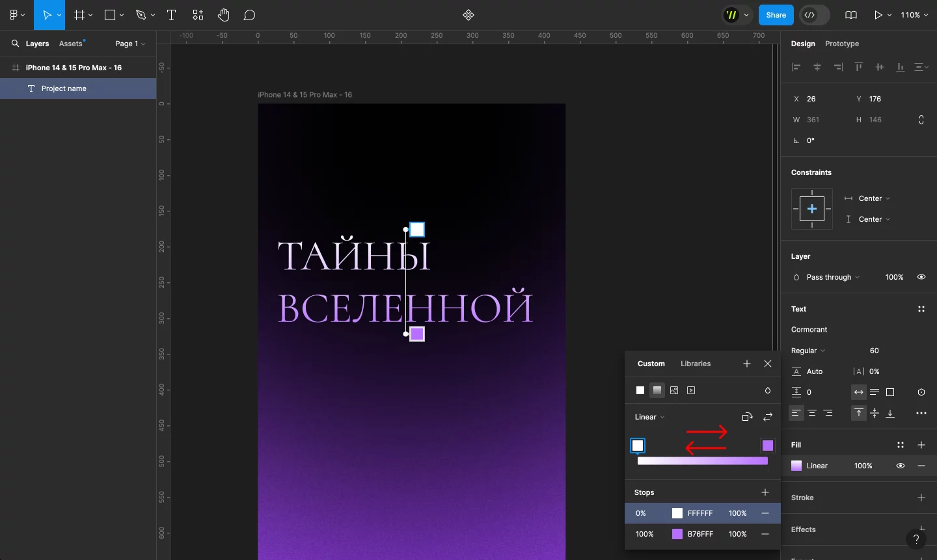Screen dimensions: 937x560
Task: Open the user avatar dropdown arrow
Action: (746, 15)
